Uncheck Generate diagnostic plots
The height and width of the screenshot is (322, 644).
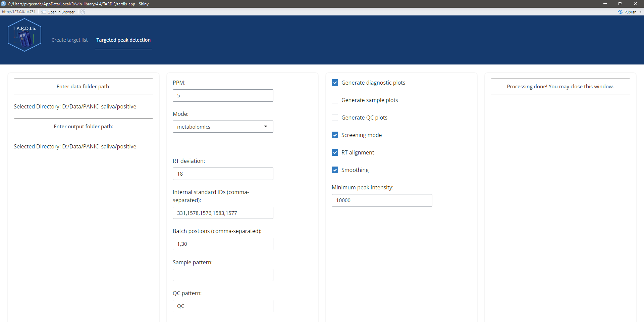pyautogui.click(x=335, y=83)
